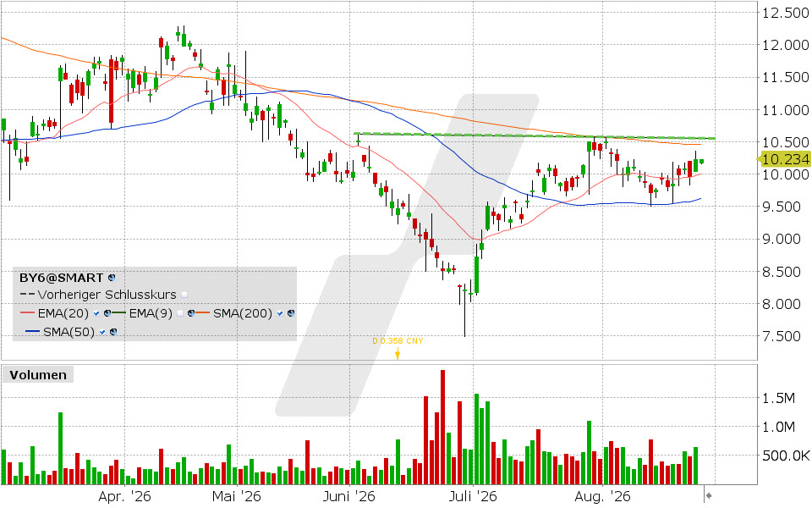Screen dimensions: 812x508
Task: Click the SMA(50) legend label
Action: [x=69, y=332]
